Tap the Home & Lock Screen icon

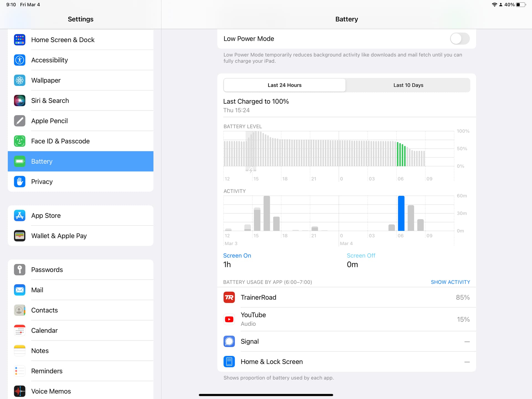click(x=229, y=362)
